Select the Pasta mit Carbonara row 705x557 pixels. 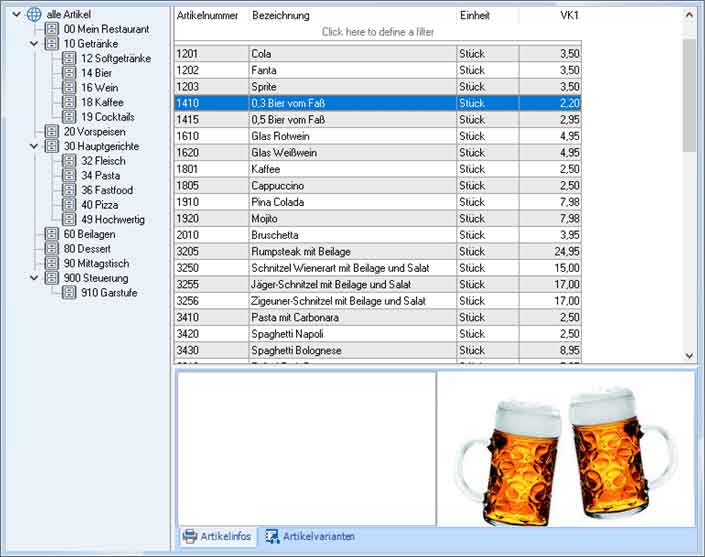tap(378, 317)
